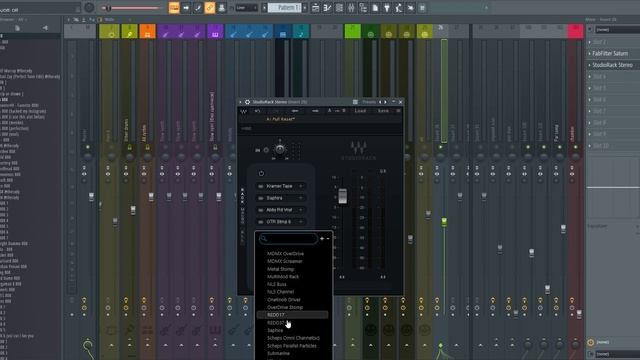Click the orange link toolbar icon
Screen dimensions: 640x360
210,8
